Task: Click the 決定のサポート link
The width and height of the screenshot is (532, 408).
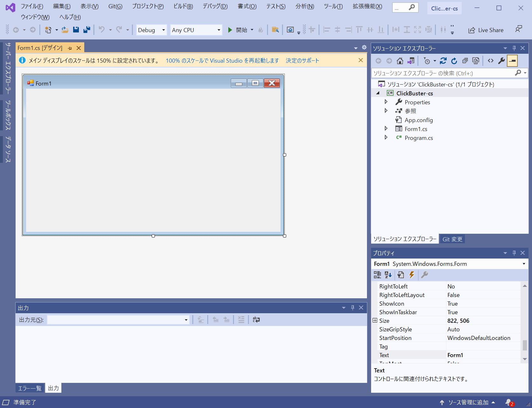Action: [302, 60]
